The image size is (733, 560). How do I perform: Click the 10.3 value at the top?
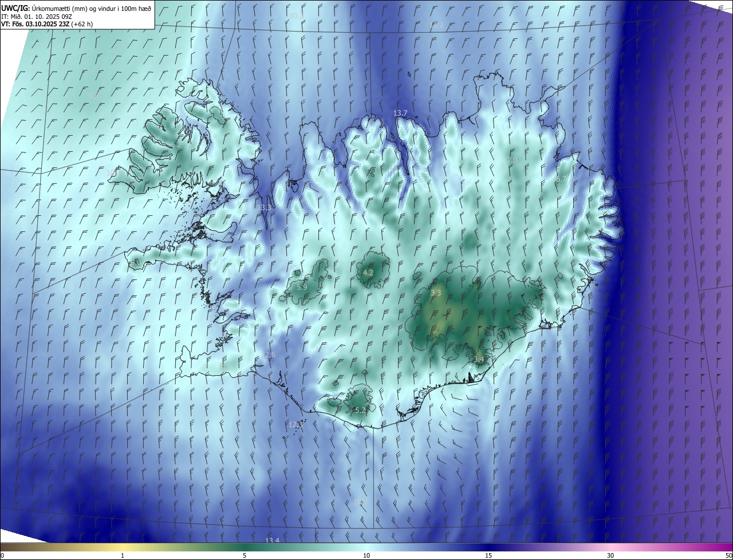pyautogui.click(x=297, y=15)
